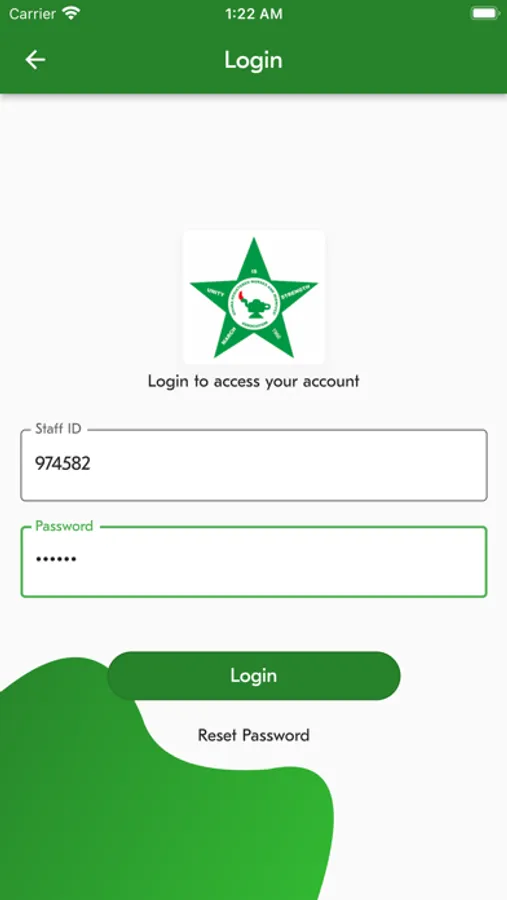Tap the green star association logo
This screenshot has width=507, height=900.
click(254, 298)
